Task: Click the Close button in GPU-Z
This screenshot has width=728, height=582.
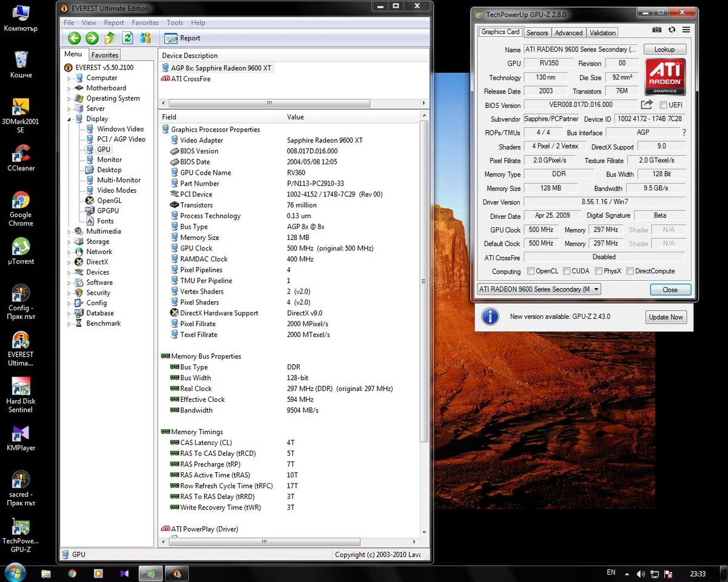Action: [x=670, y=290]
